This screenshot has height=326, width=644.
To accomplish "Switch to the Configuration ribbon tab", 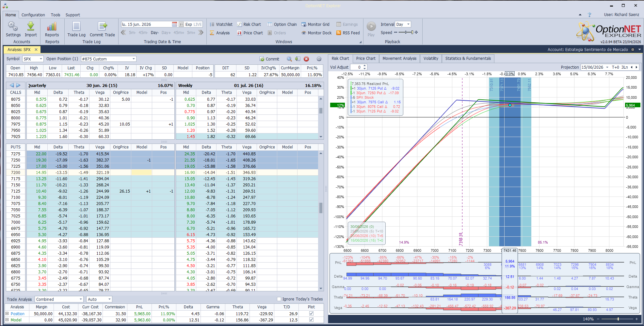I will (x=33, y=15).
